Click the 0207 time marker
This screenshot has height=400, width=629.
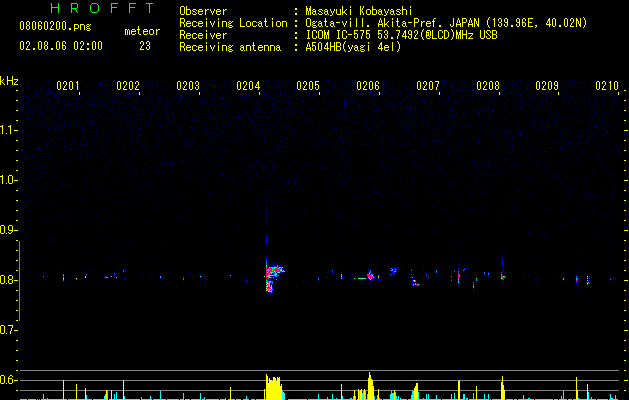(x=428, y=86)
